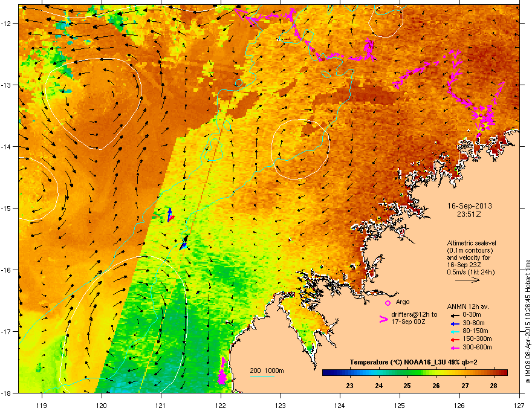Select the blue 30-80m arrow legend icon
The image size is (532, 411).
point(455,324)
